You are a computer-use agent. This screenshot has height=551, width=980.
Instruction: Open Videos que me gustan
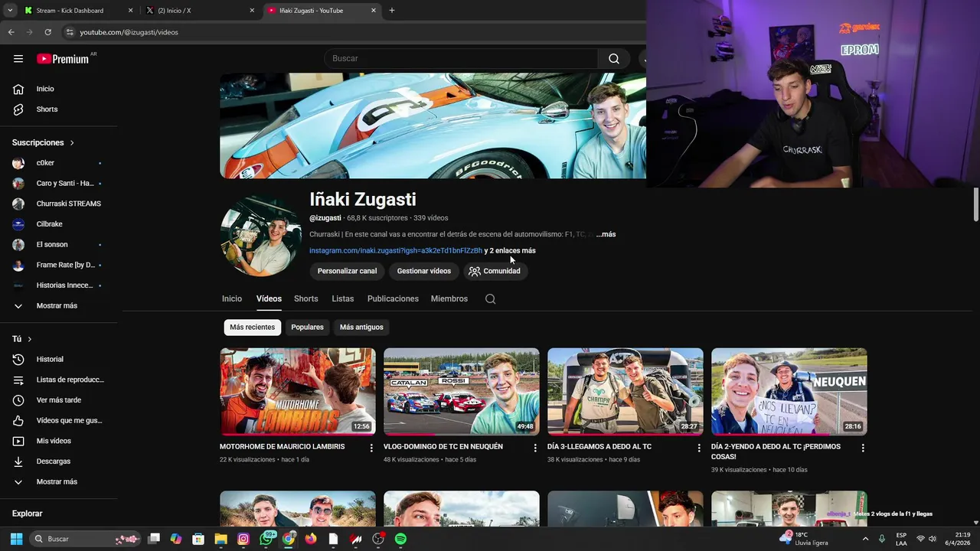[x=59, y=420]
